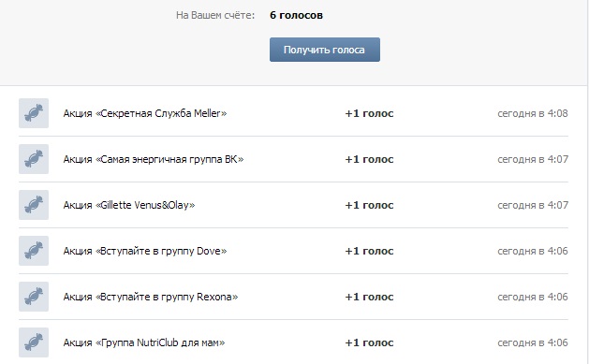Click «+1 голос» in the NutriClub row
Screen dimensions: 589x364
pyautogui.click(x=369, y=342)
